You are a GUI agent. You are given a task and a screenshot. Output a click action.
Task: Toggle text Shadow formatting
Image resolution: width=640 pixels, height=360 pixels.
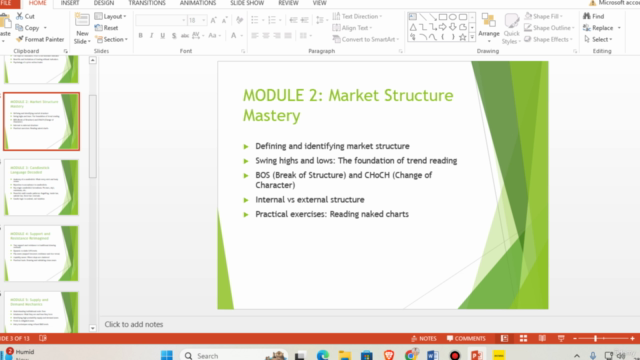point(174,36)
